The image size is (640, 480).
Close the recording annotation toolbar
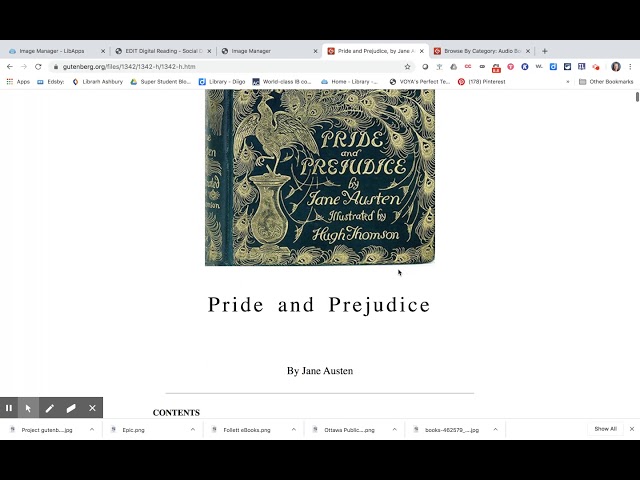point(93,408)
